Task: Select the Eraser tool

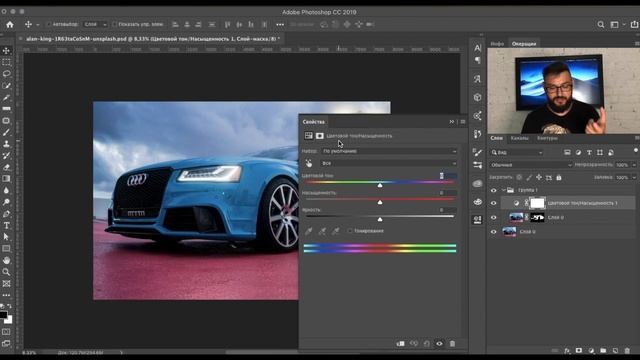Action: (x=7, y=167)
